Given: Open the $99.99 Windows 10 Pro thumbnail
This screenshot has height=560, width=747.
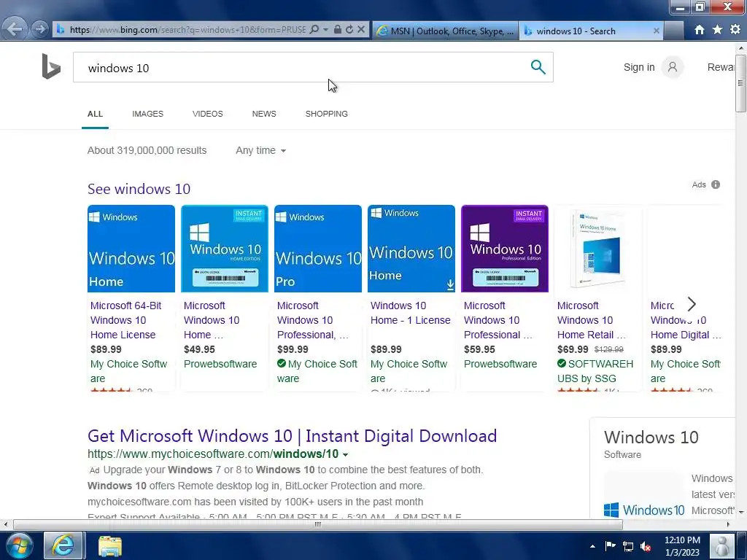Looking at the screenshot, I should tap(318, 249).
